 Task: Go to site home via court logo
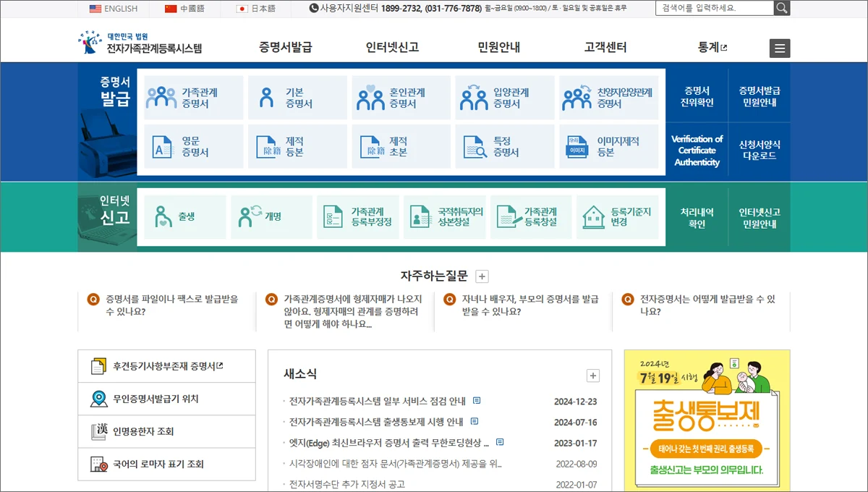[140, 43]
